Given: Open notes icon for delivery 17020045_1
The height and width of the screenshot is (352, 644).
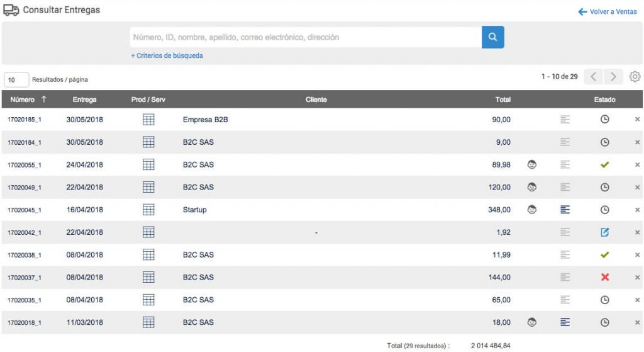Looking at the screenshot, I should click(565, 210).
